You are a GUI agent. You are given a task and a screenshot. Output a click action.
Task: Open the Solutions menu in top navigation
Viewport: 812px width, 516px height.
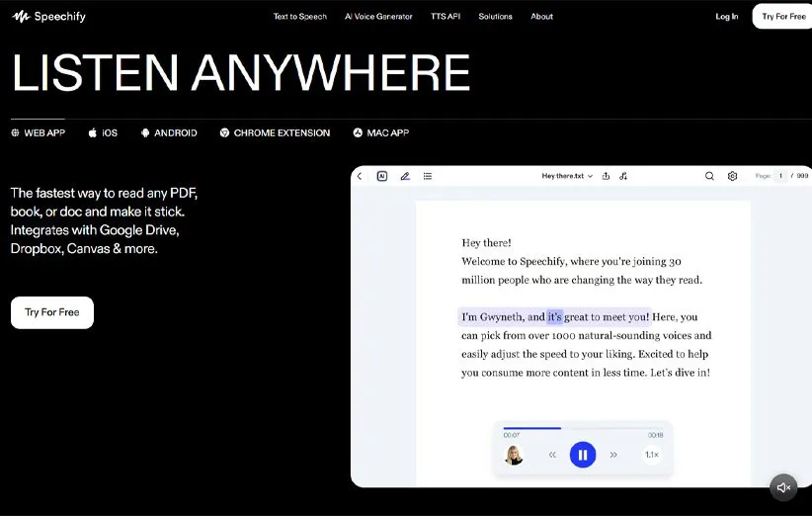coord(495,17)
